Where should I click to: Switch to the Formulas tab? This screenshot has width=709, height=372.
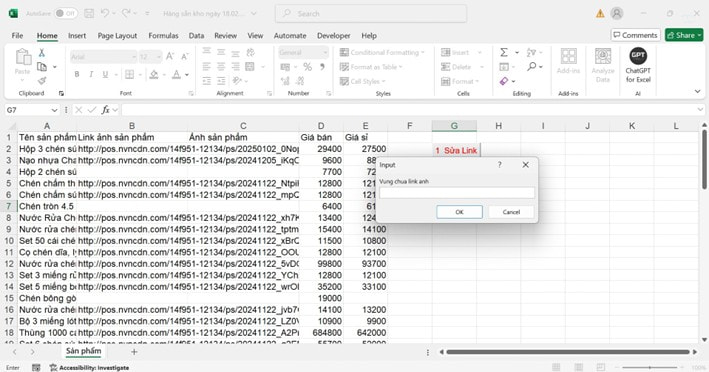[x=163, y=35]
